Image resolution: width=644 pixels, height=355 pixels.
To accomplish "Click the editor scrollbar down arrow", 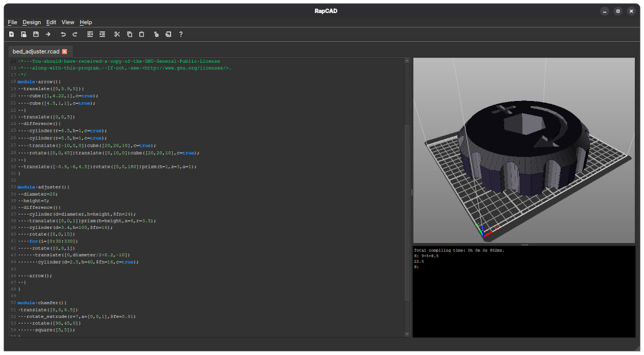I will click(x=407, y=334).
